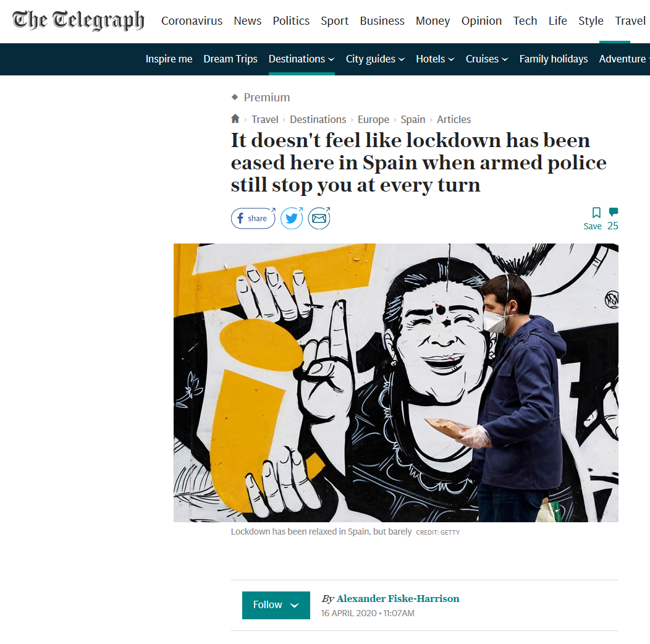
Task: Open Family holidays link
Action: [x=554, y=59]
